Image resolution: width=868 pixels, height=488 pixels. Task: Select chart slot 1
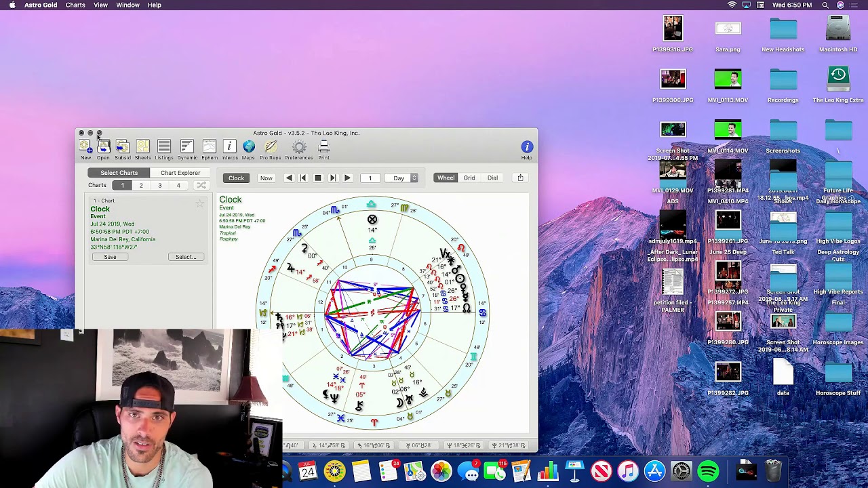[123, 185]
